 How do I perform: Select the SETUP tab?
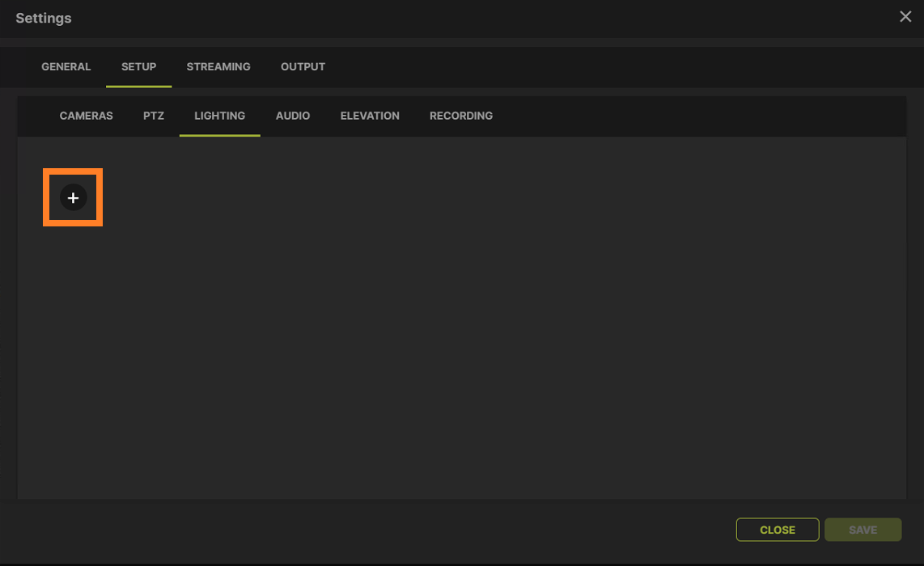pos(138,66)
